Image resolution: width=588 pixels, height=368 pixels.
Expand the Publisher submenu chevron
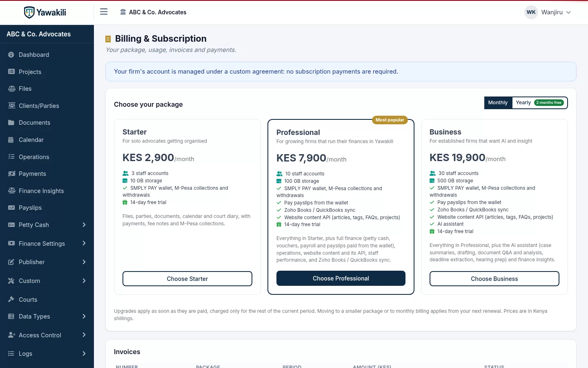pos(84,262)
